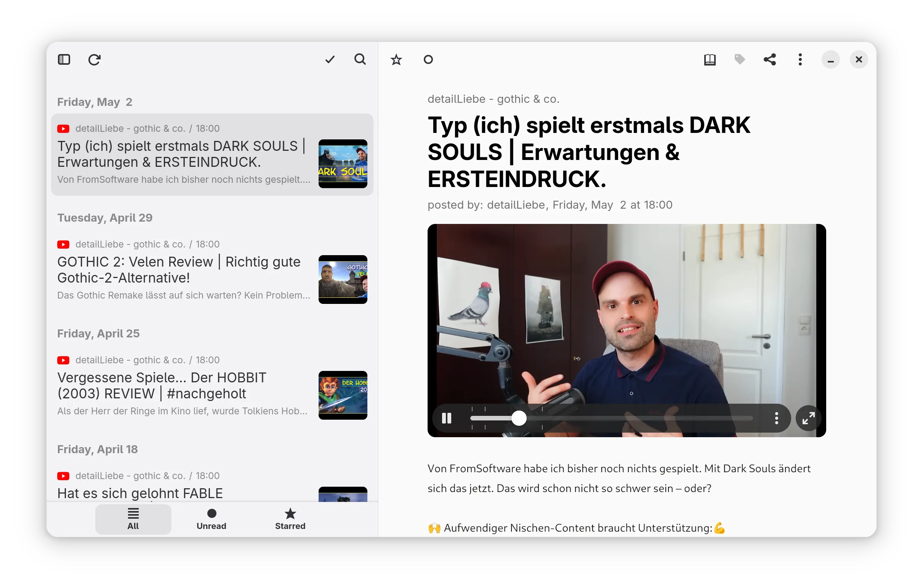Open GOTHIC 2: Velen Review article
This screenshot has height=588, width=923.
(212, 271)
